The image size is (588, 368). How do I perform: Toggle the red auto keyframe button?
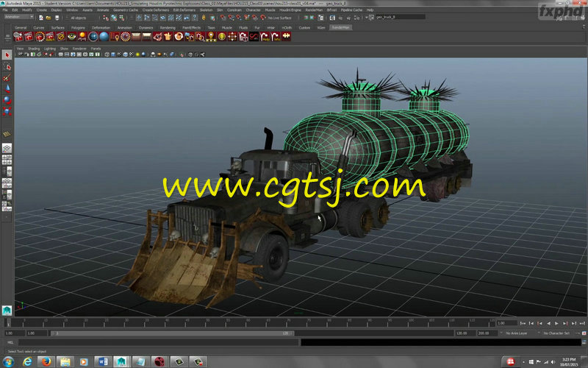point(584,333)
